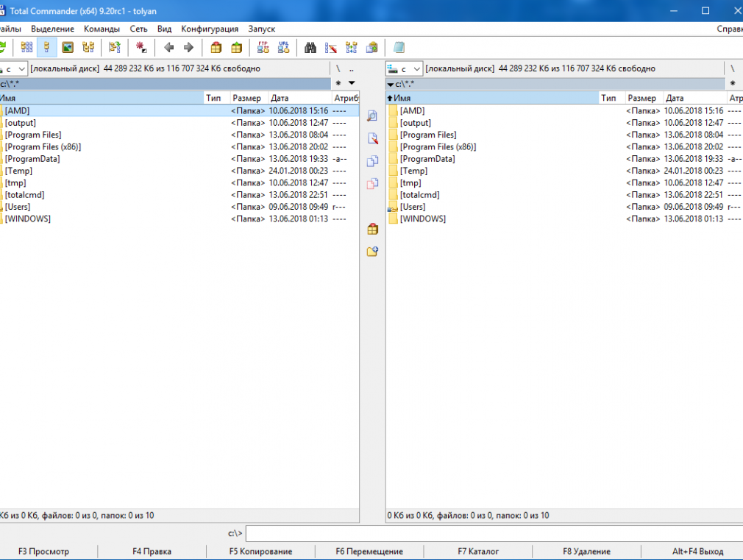Open the Запуск menu
The image size is (743, 560).
pos(262,29)
